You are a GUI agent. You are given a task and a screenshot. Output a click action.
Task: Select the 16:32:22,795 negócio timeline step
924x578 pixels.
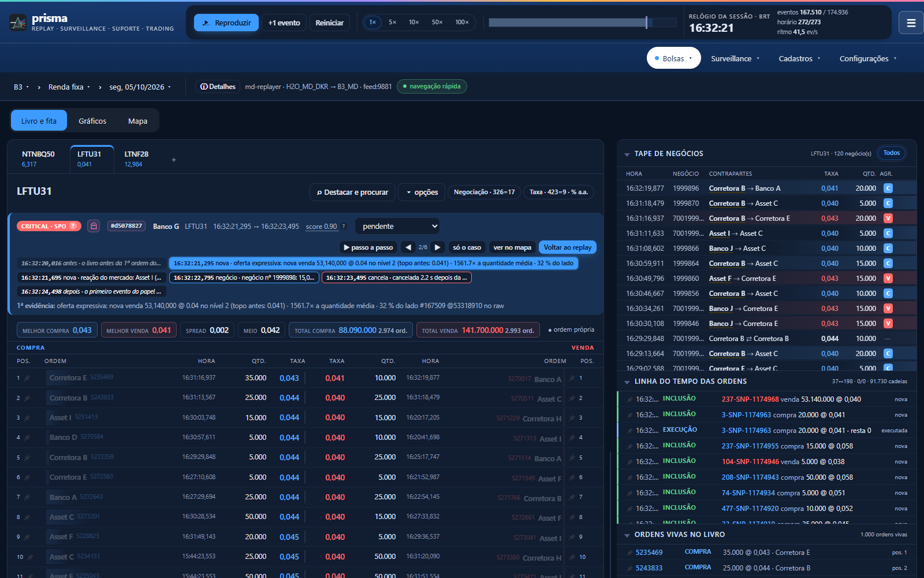[244, 277]
